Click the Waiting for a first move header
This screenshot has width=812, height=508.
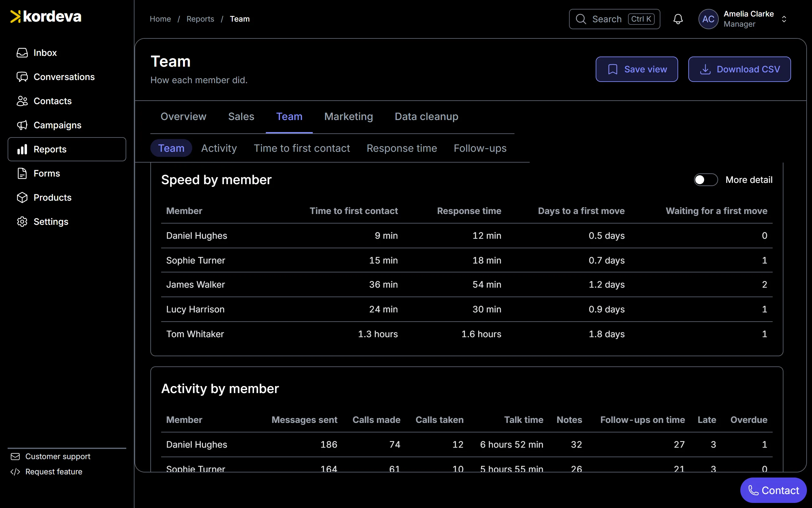click(x=717, y=211)
